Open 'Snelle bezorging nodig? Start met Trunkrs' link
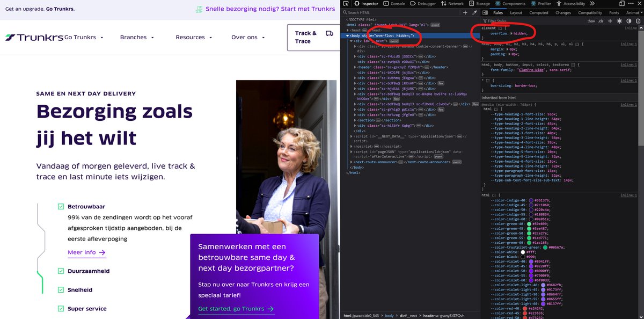 click(x=265, y=9)
